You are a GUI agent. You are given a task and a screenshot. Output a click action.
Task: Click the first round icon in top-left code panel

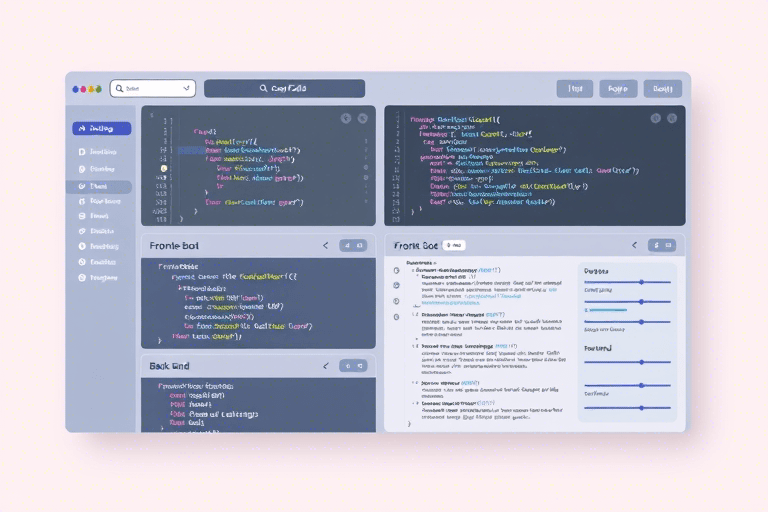346,118
